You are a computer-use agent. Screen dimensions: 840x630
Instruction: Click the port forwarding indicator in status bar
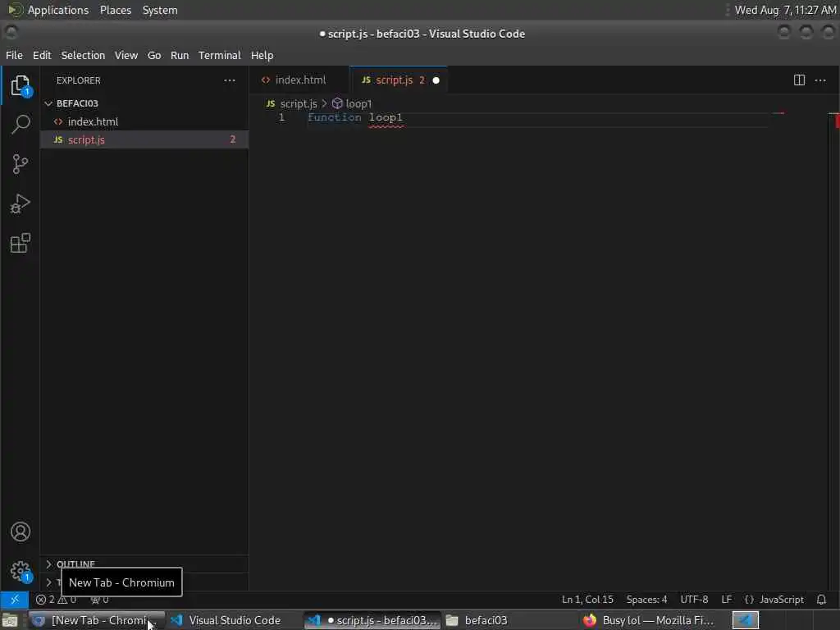99,600
